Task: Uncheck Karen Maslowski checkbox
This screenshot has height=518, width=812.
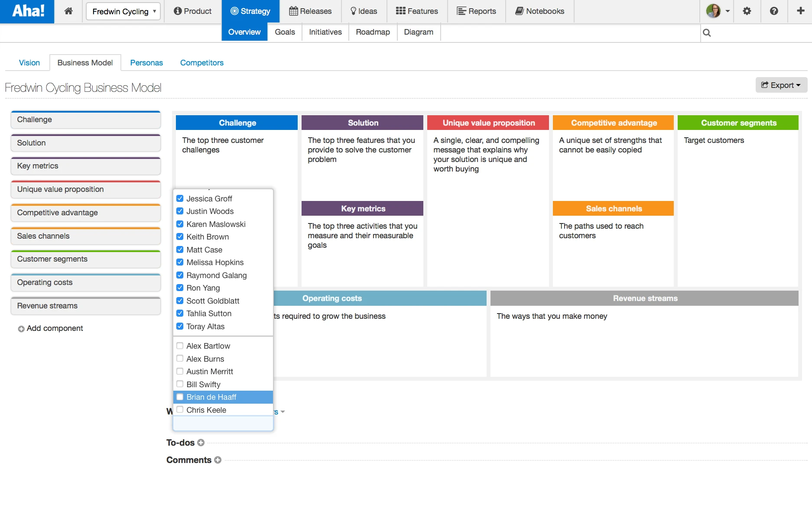Action: pyautogui.click(x=180, y=224)
